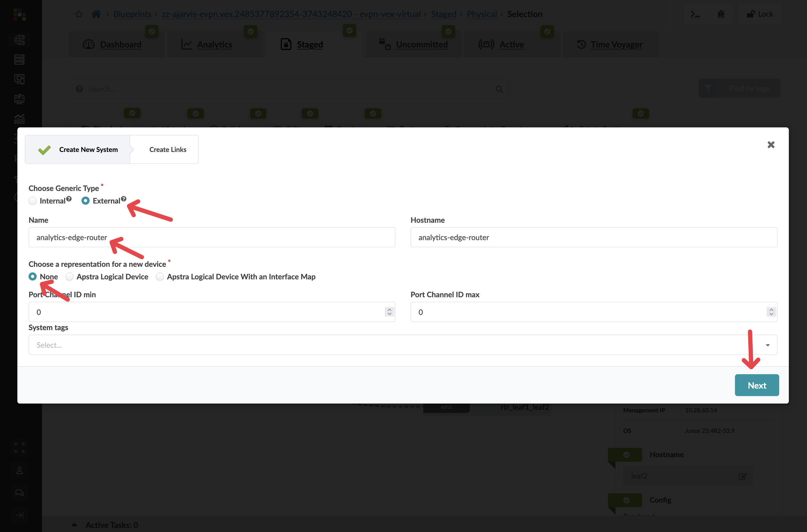Click the edit pencil next to hostname leaf2
This screenshot has width=807, height=532.
point(743,476)
